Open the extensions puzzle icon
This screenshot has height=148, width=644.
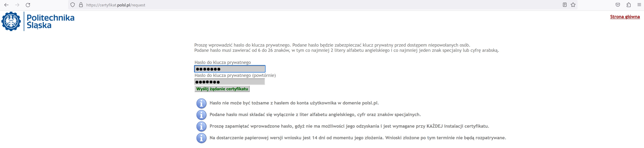tap(629, 5)
